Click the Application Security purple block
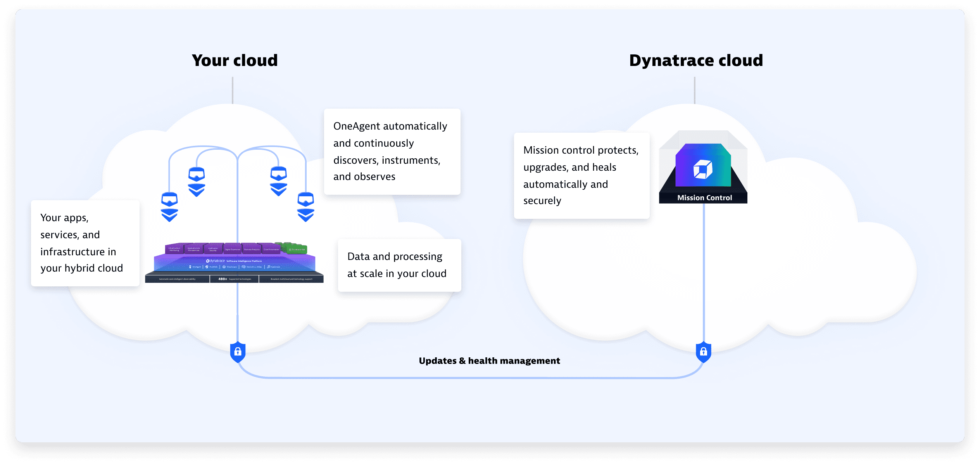The width and height of the screenshot is (980, 464). tap(213, 249)
